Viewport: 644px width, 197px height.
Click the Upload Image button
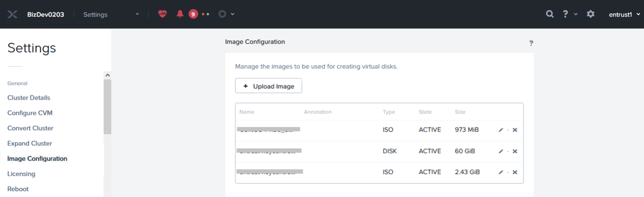click(268, 86)
